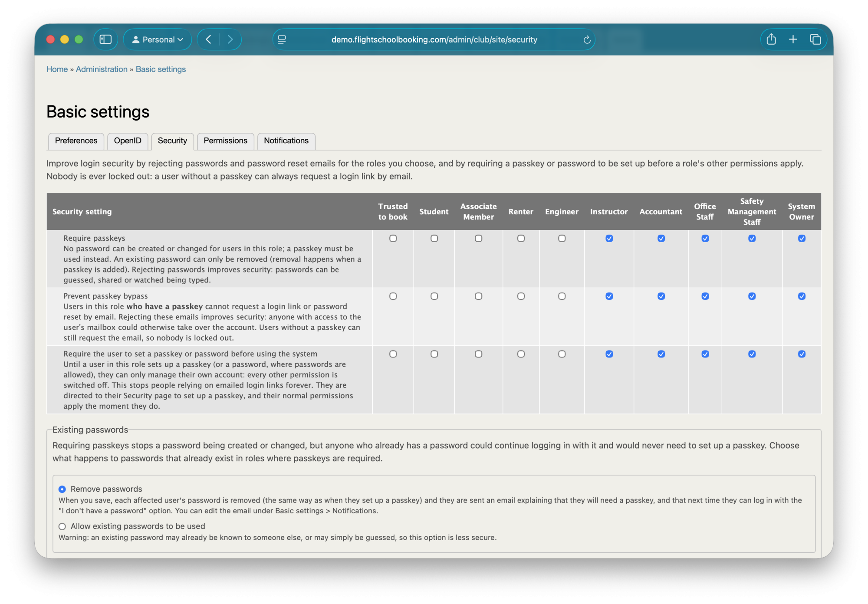Reload the page with the refresh icon
868x604 pixels.
pos(587,40)
